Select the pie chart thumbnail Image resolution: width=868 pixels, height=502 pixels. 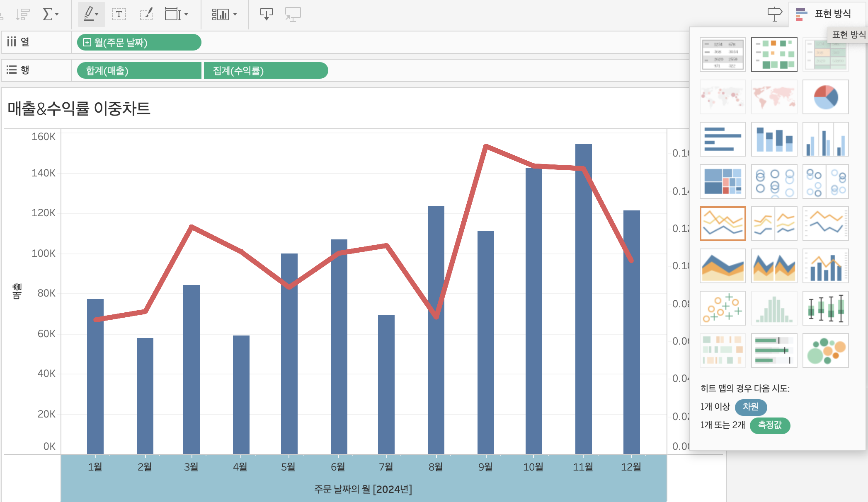[x=825, y=97]
